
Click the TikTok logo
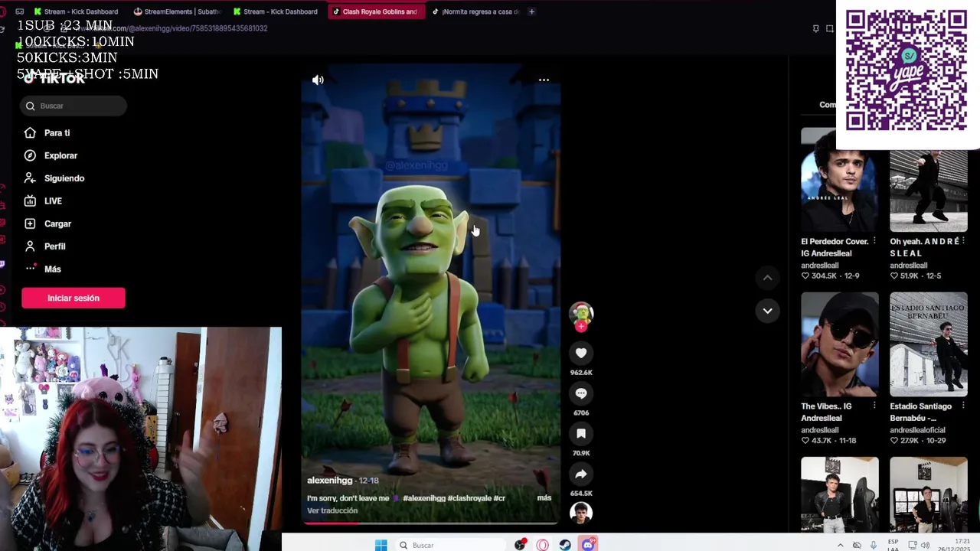tap(55, 78)
